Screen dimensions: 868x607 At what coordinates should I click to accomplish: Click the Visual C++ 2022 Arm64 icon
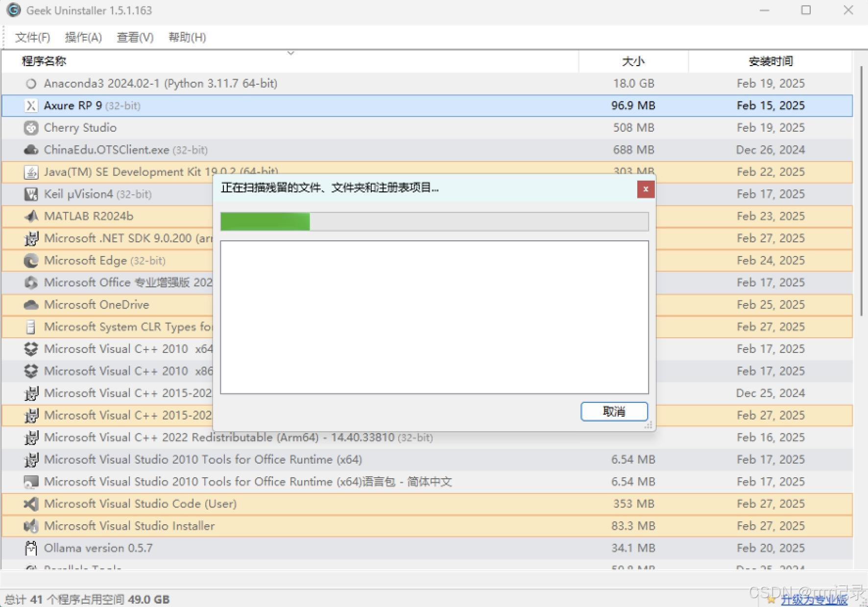pyautogui.click(x=31, y=438)
